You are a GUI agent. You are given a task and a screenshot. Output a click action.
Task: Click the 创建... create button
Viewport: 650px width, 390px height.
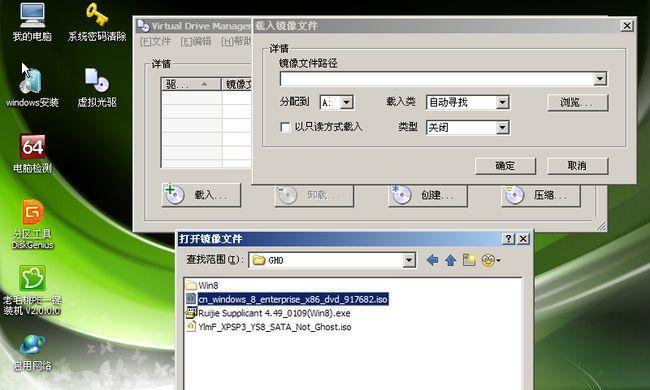coord(428,195)
